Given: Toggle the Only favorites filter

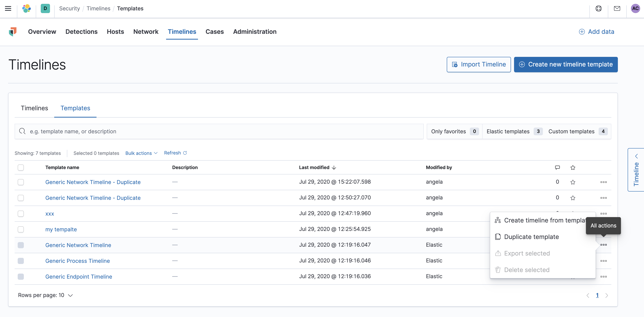Looking at the screenshot, I should point(454,131).
